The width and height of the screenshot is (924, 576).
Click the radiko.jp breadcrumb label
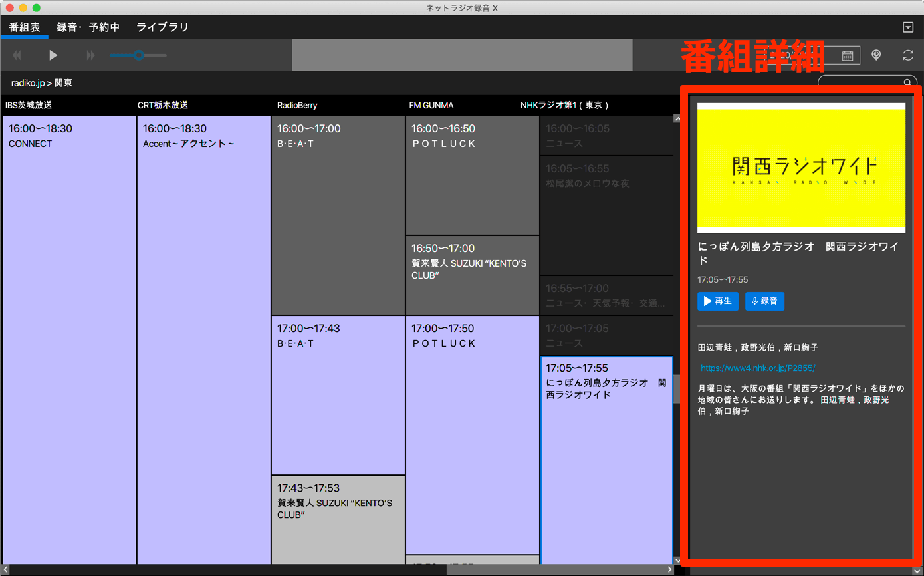click(x=27, y=83)
